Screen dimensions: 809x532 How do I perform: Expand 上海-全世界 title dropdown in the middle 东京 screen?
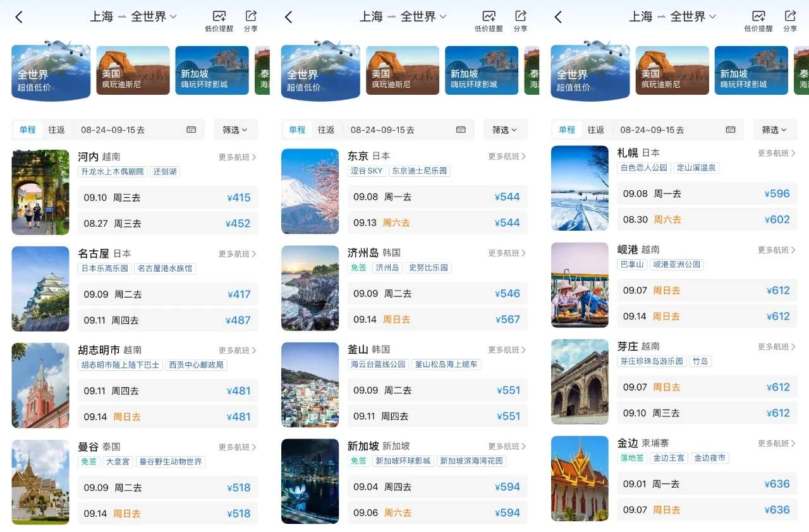pyautogui.click(x=403, y=16)
